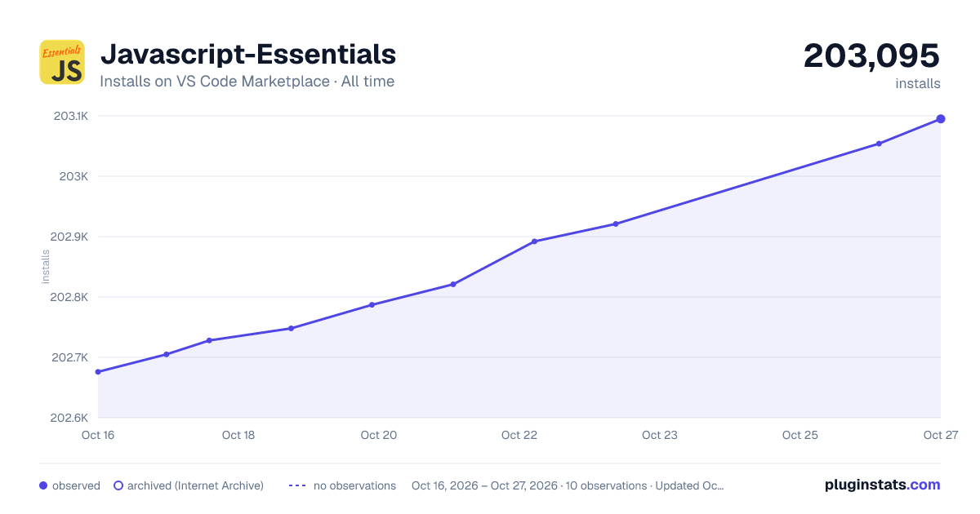
Task: Click the 202.8K y-axis label
Action: [x=69, y=297]
